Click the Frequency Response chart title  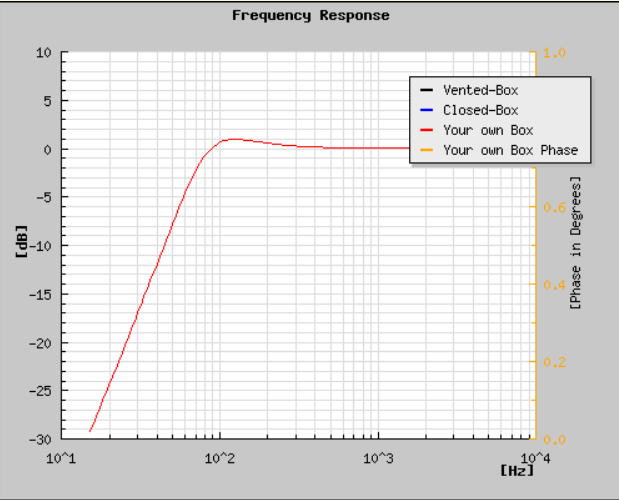tap(311, 15)
